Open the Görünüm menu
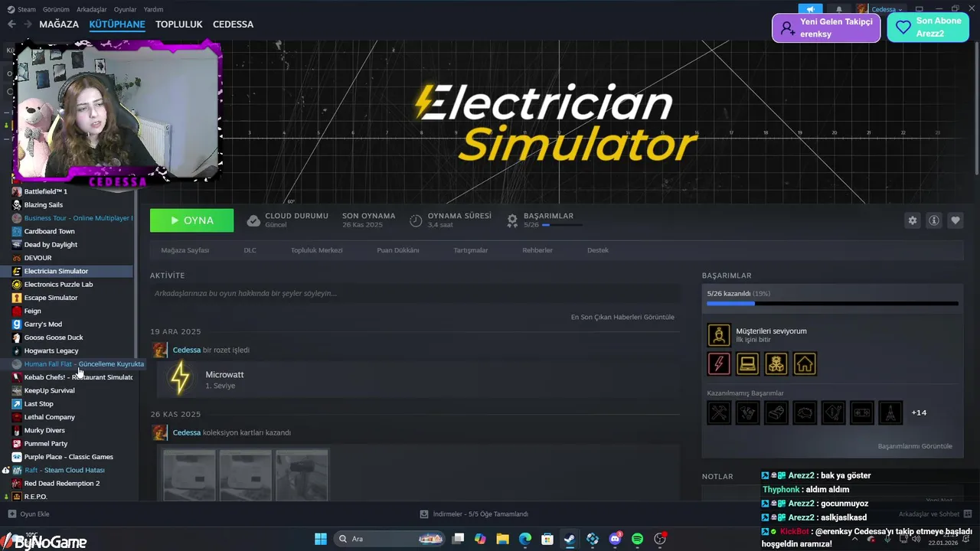 click(56, 9)
